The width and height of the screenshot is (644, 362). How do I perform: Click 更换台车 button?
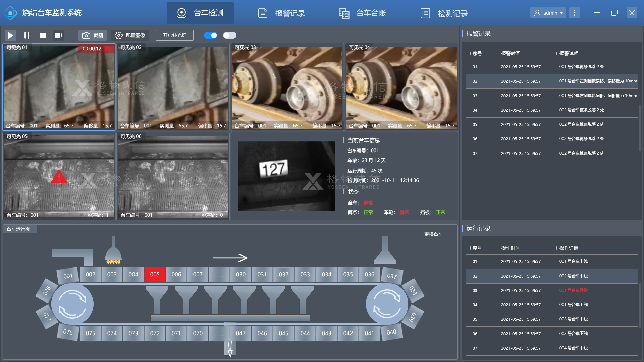[433, 234]
